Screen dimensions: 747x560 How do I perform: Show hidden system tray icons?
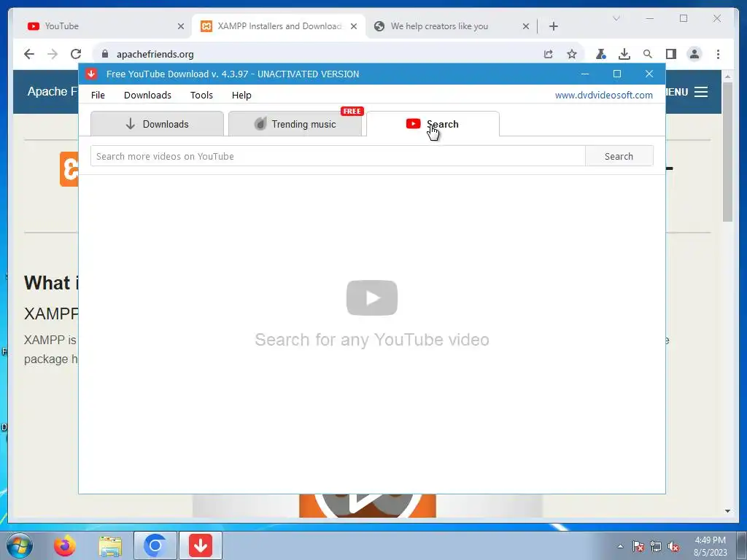coord(620,546)
